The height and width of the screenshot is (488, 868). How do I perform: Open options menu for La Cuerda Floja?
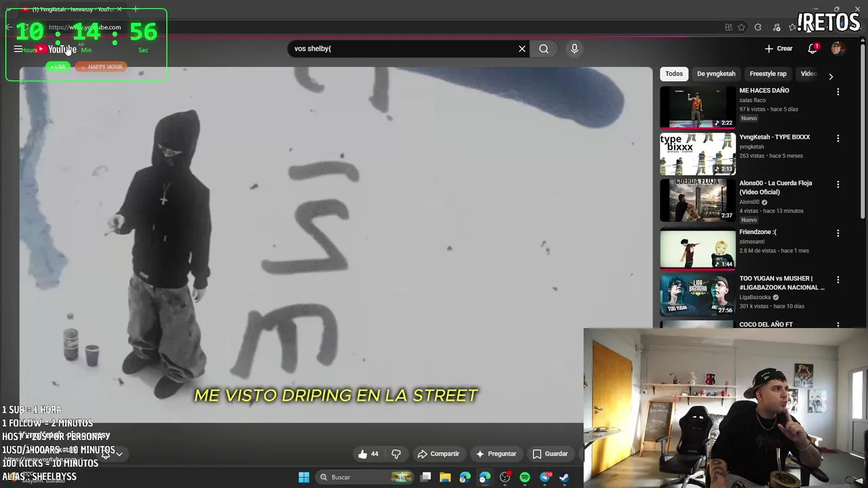(838, 184)
